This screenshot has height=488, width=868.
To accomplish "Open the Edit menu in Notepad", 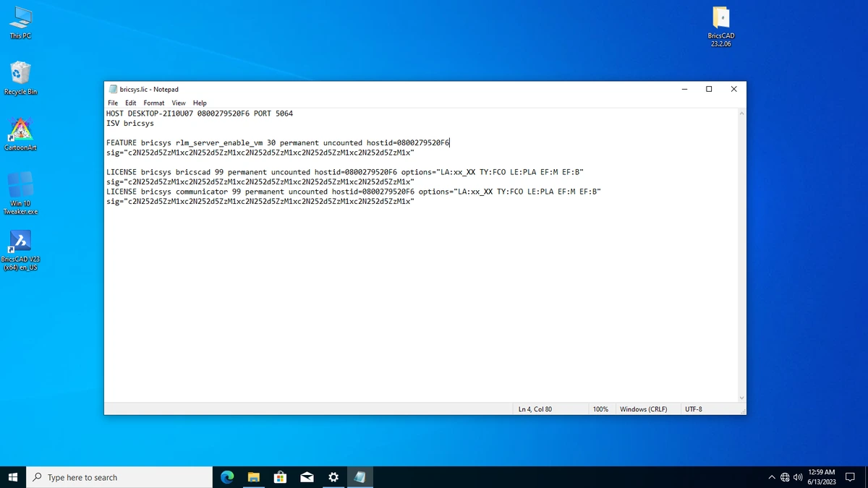I will (x=130, y=103).
